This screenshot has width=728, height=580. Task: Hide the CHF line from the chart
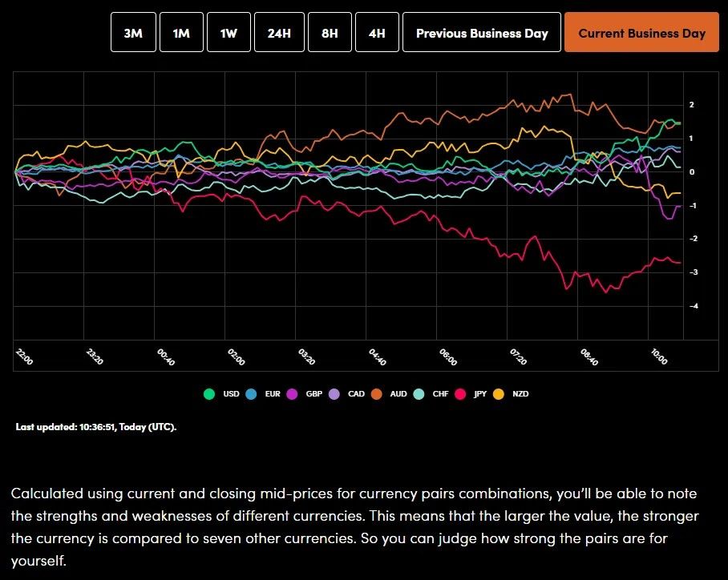click(x=418, y=393)
